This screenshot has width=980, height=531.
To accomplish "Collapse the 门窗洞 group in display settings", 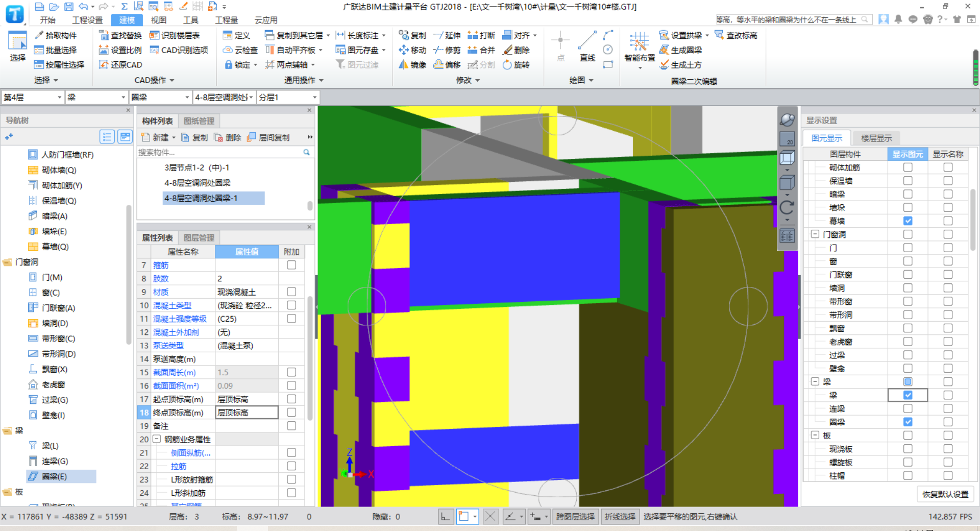I will pos(815,234).
